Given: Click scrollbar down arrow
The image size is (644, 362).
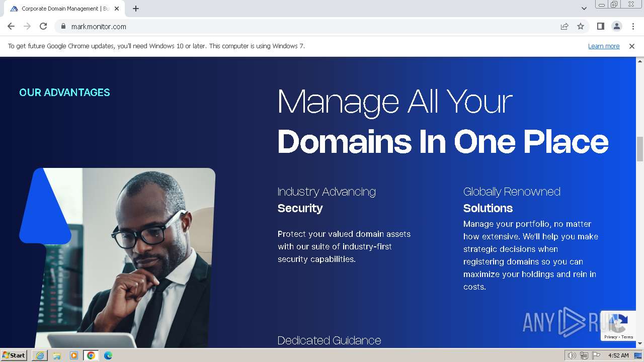Looking at the screenshot, I should coord(640,344).
